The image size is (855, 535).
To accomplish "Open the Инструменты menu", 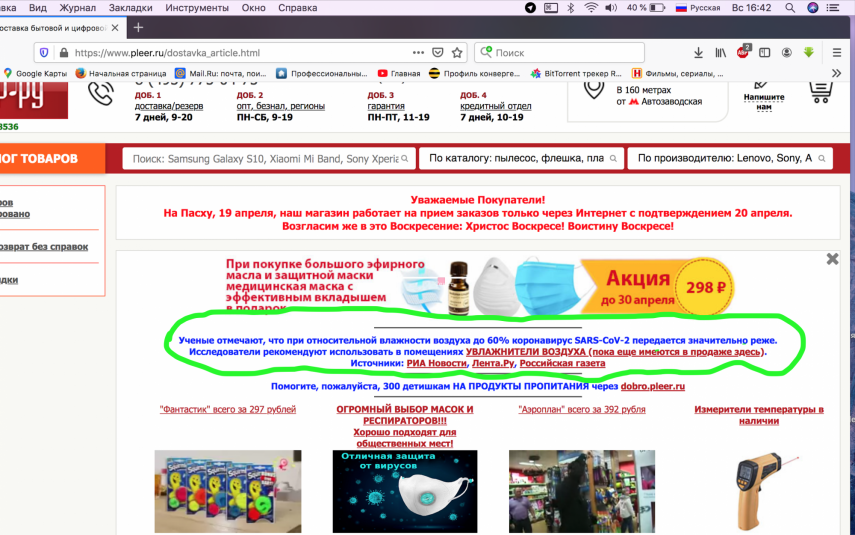I will 197,8.
